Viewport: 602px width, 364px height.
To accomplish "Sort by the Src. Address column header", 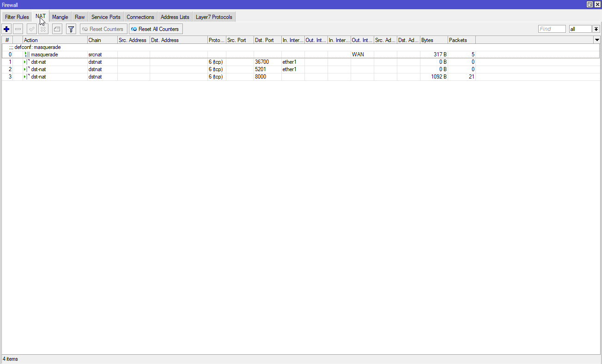I will pos(134,40).
